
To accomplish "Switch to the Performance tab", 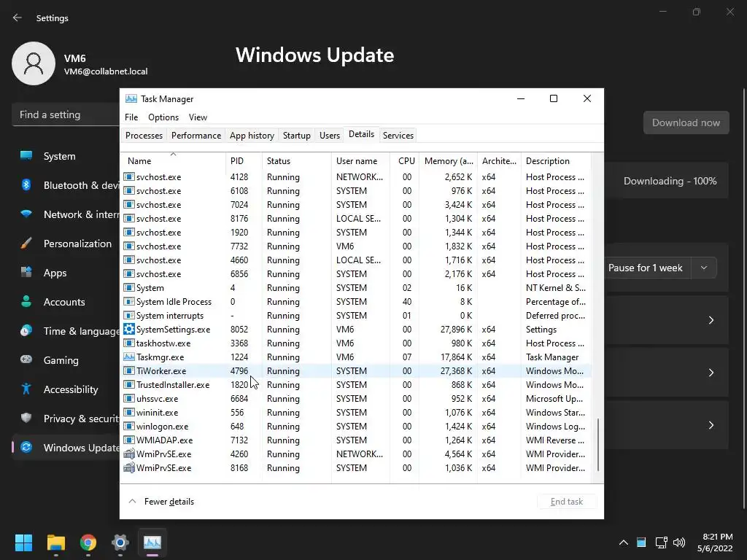I will point(196,135).
